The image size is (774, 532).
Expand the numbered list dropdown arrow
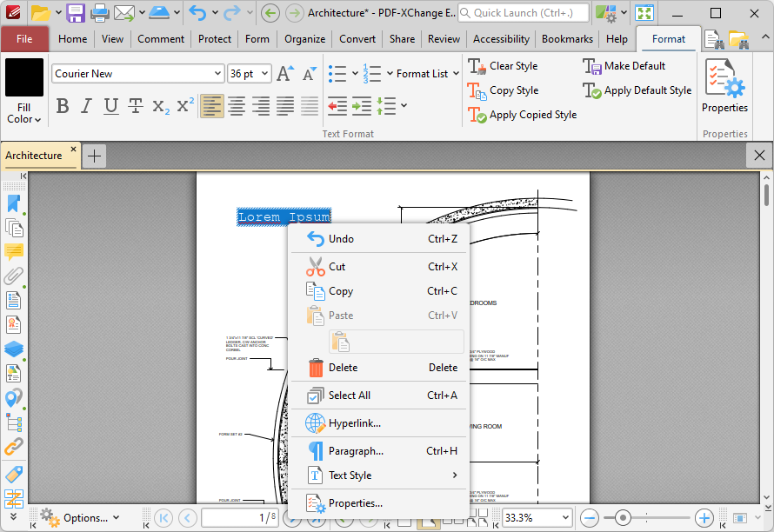click(x=390, y=74)
